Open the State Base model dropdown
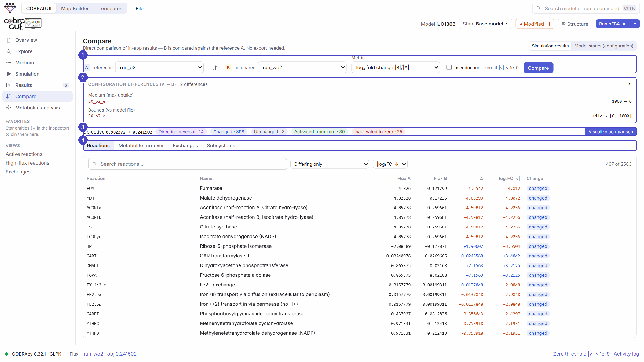This screenshot has width=644, height=362. (x=485, y=24)
